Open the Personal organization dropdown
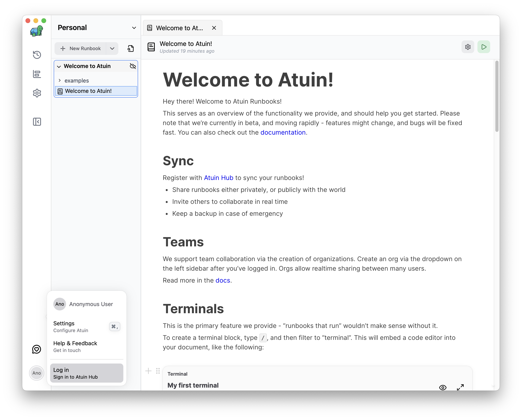Screen dimensions: 522x420 tap(134, 28)
